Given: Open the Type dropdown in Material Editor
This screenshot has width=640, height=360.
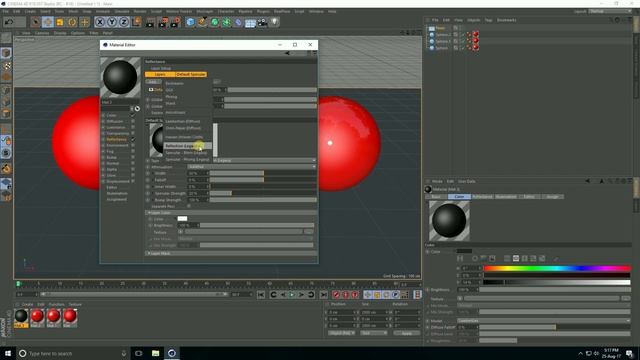Looking at the screenshot, I should 264,160.
